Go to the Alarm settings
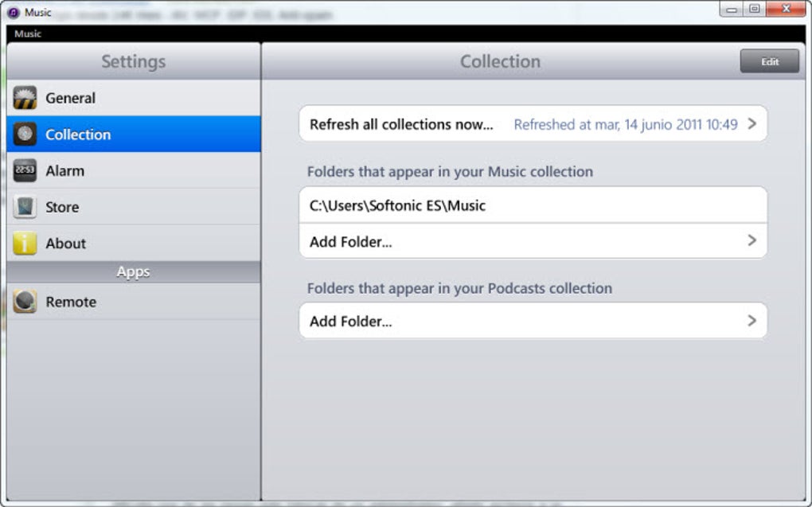 click(134, 170)
